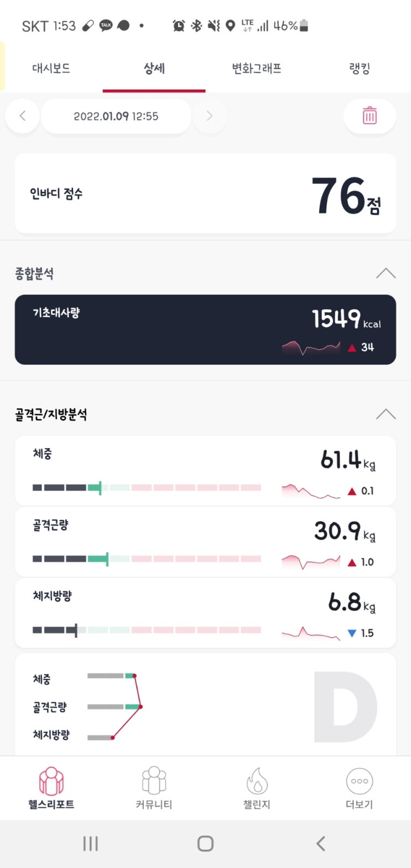Go to the previous measurement date
Image resolution: width=411 pixels, height=868 pixels.
(23, 116)
